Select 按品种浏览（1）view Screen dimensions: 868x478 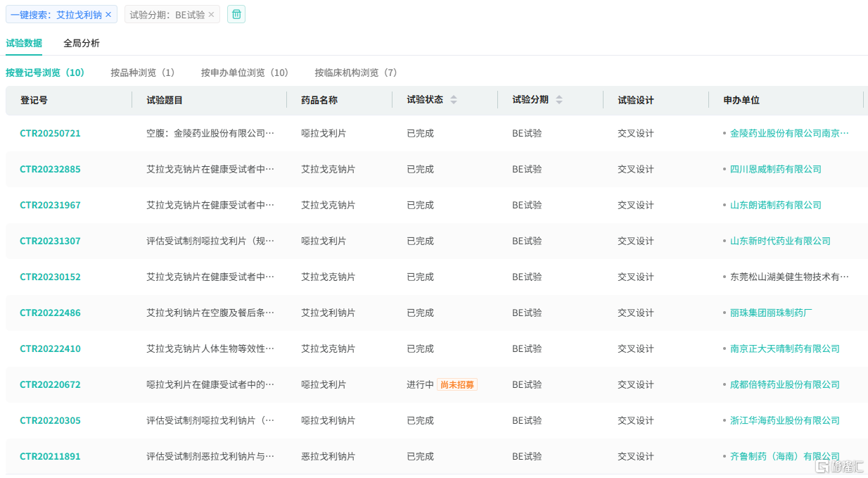tap(143, 73)
